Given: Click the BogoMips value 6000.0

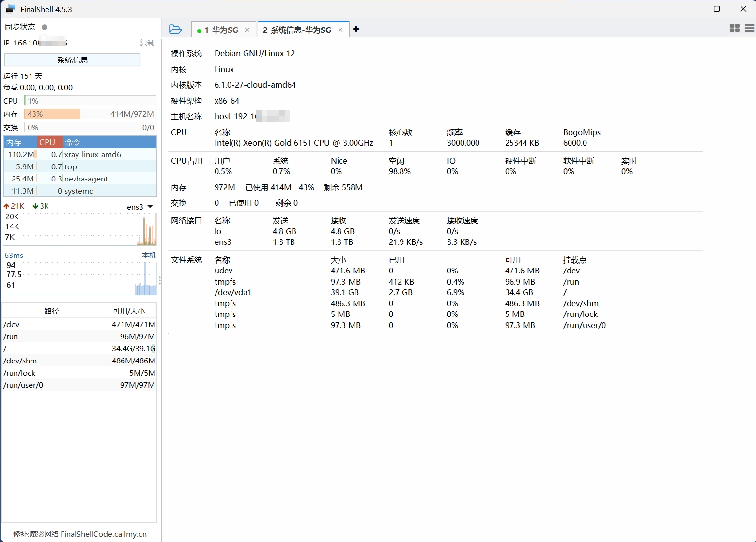Looking at the screenshot, I should point(575,143).
